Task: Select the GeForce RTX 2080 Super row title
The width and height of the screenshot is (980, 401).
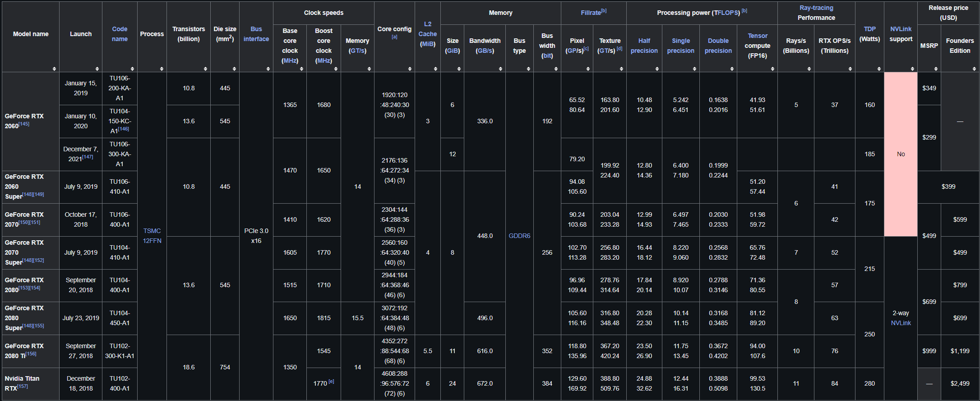Action: [x=24, y=318]
